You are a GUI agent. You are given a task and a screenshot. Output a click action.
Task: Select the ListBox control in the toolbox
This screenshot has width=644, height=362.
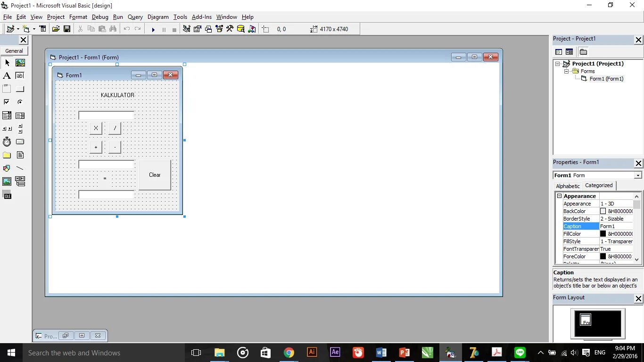point(20,115)
